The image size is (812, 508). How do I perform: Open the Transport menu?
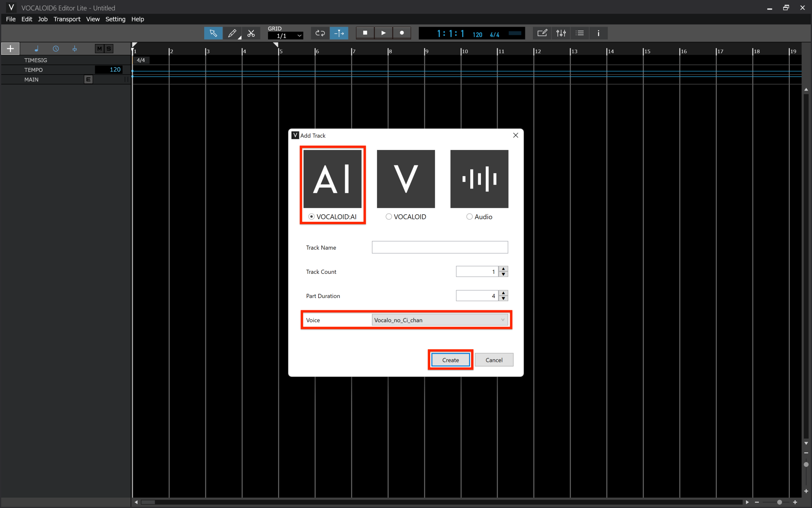click(x=67, y=19)
